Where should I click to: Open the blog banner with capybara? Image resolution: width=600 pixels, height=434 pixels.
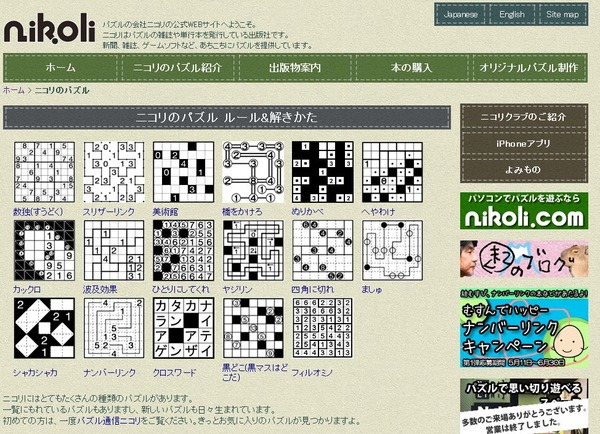524,259
